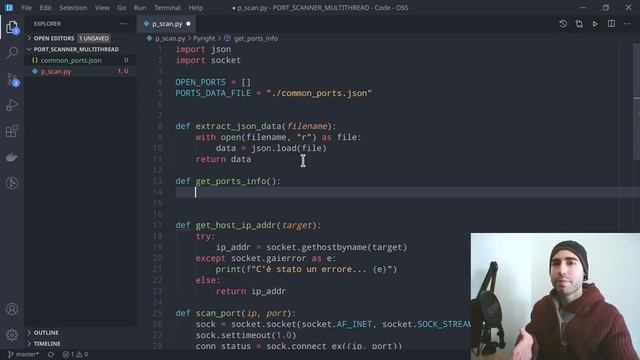
Task: Click the unsaved dot on p_scan.py tab
Action: 188,24
